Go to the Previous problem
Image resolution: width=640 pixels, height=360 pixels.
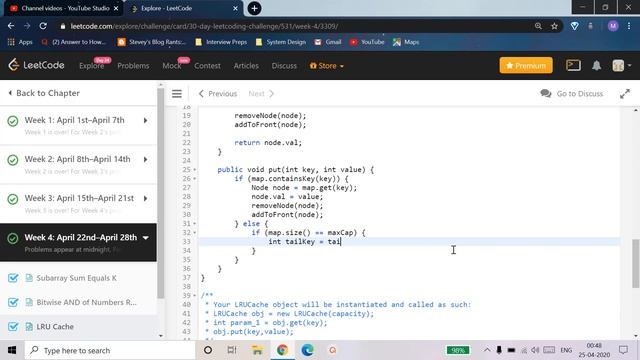[x=218, y=94]
